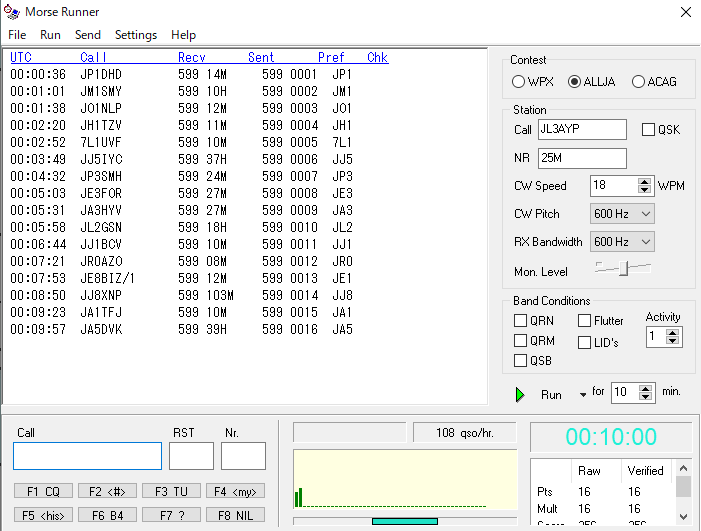Click the F2 <#> button

point(107,491)
